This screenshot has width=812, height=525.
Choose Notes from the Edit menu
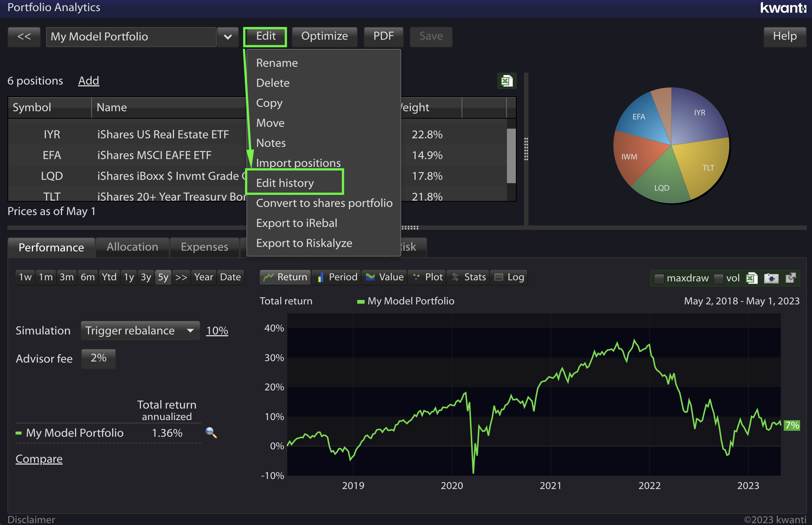[x=324, y=143]
